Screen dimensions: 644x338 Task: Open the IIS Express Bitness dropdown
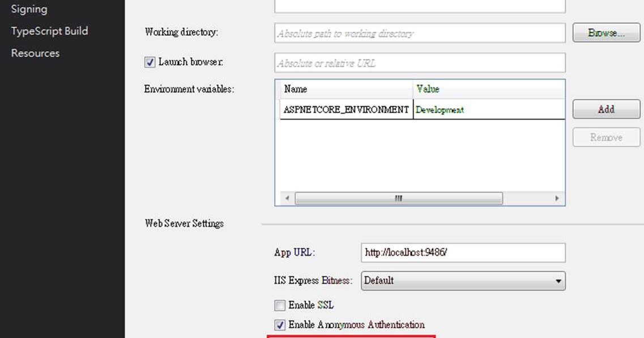[558, 281]
